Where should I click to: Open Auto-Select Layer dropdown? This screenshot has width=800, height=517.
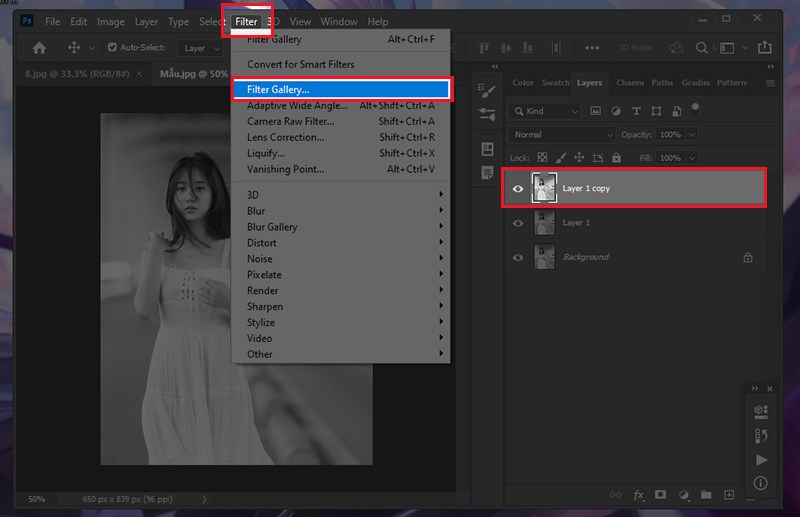201,48
